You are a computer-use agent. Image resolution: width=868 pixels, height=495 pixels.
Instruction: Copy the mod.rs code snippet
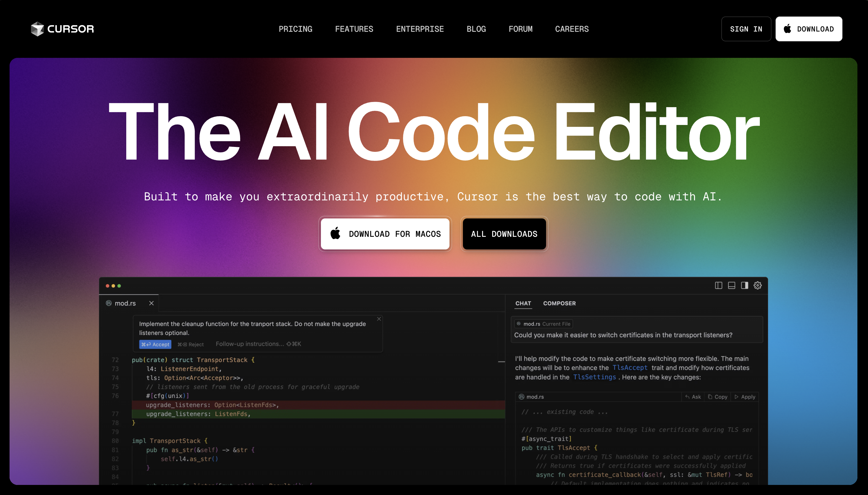click(718, 397)
